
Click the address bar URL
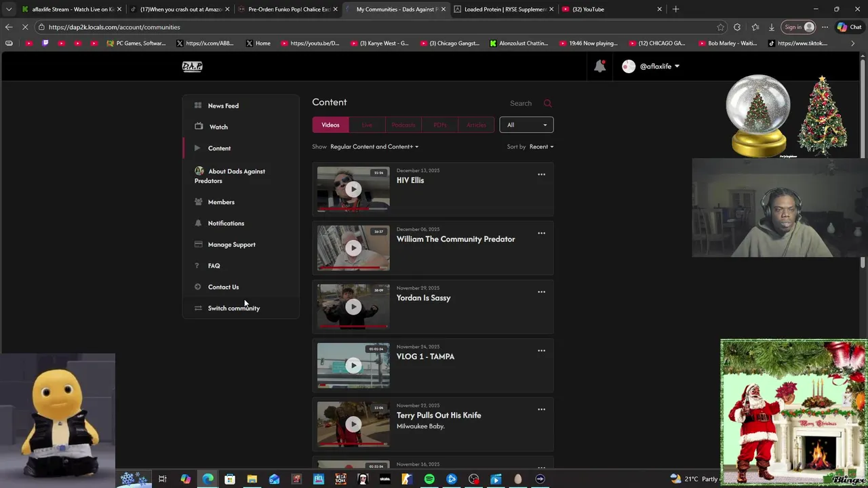[x=114, y=27]
